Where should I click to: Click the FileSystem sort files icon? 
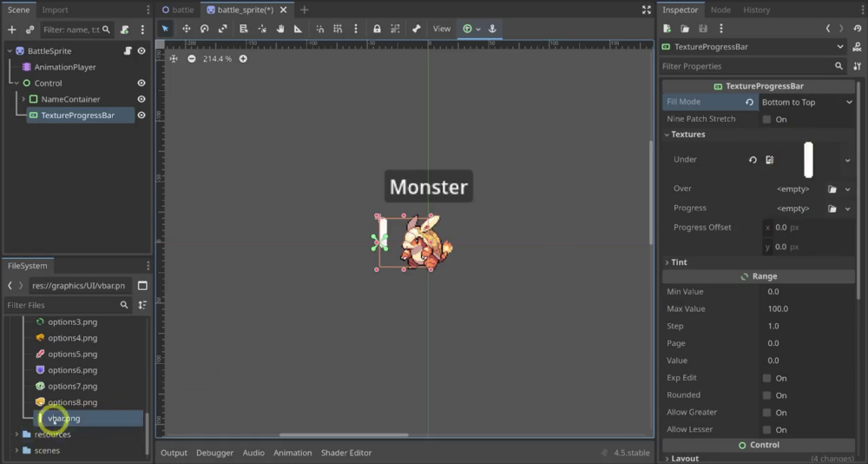(x=142, y=305)
